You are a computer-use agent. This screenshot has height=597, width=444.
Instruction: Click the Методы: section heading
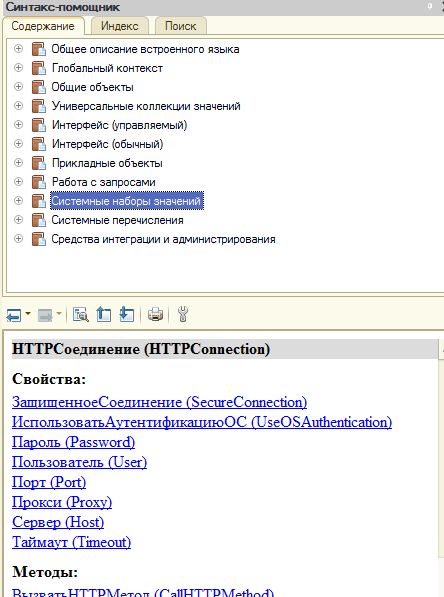click(45, 572)
